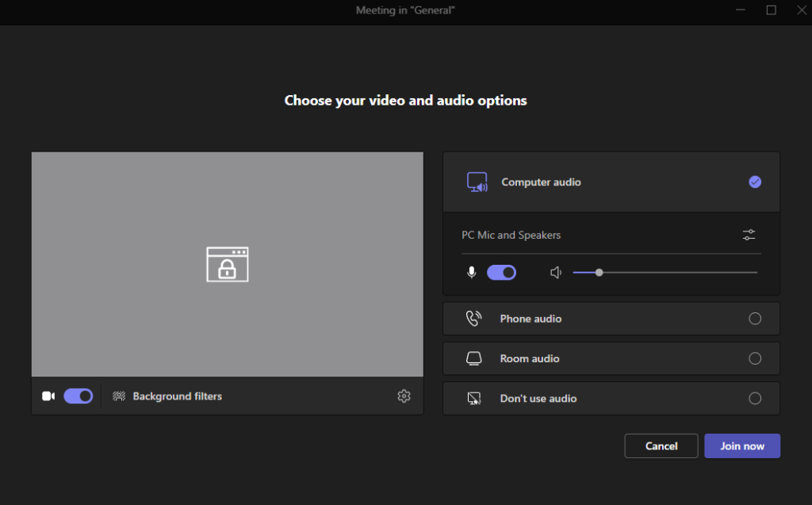Click the Join now button
Viewport: 812px width, 505px height.
pyautogui.click(x=741, y=446)
